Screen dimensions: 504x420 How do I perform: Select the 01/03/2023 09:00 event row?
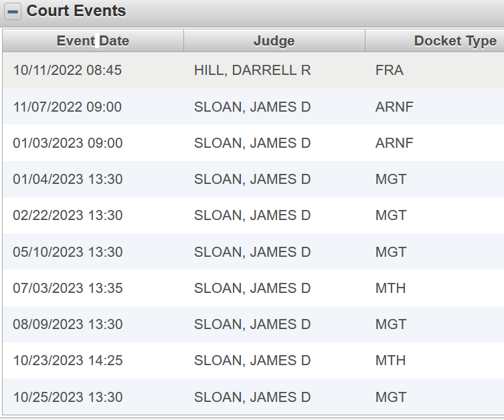click(x=67, y=143)
